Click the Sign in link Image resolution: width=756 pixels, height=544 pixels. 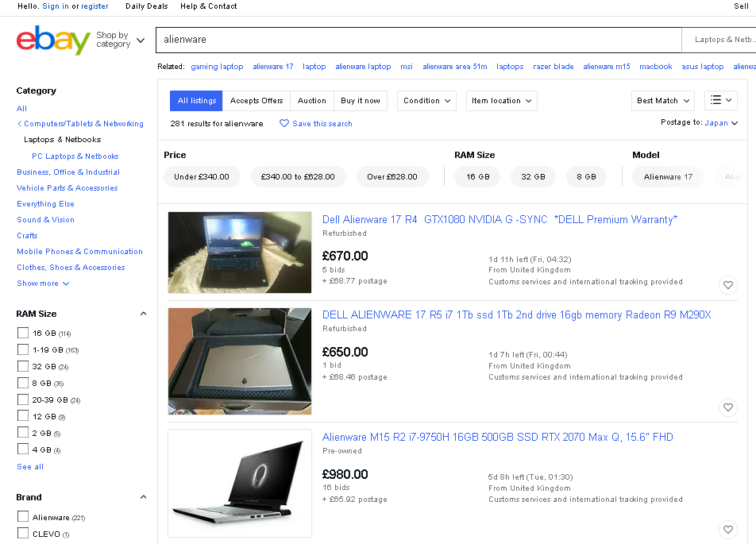pyautogui.click(x=56, y=6)
